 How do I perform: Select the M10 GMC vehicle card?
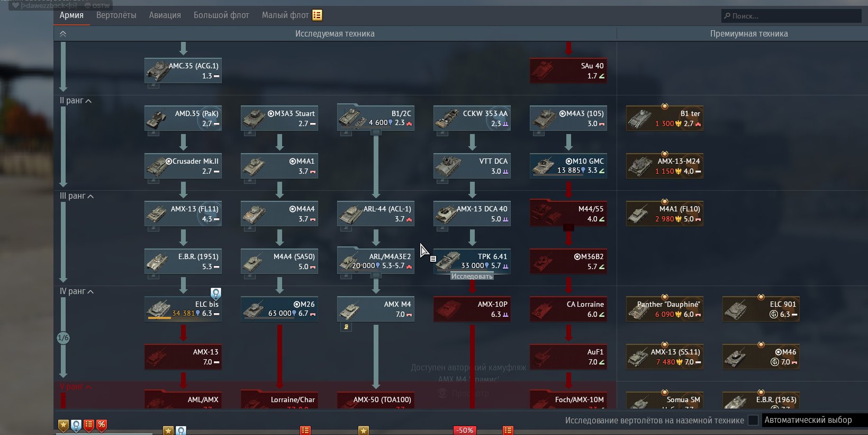click(568, 166)
